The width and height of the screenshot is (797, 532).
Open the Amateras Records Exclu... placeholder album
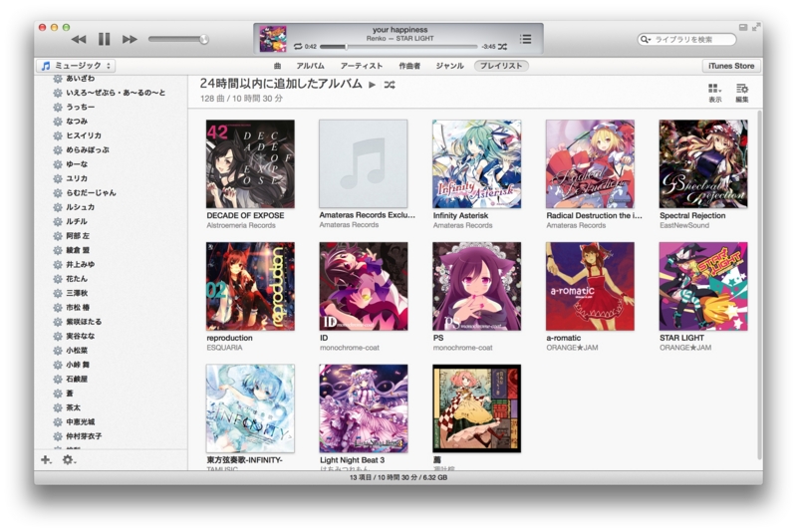coord(363,163)
